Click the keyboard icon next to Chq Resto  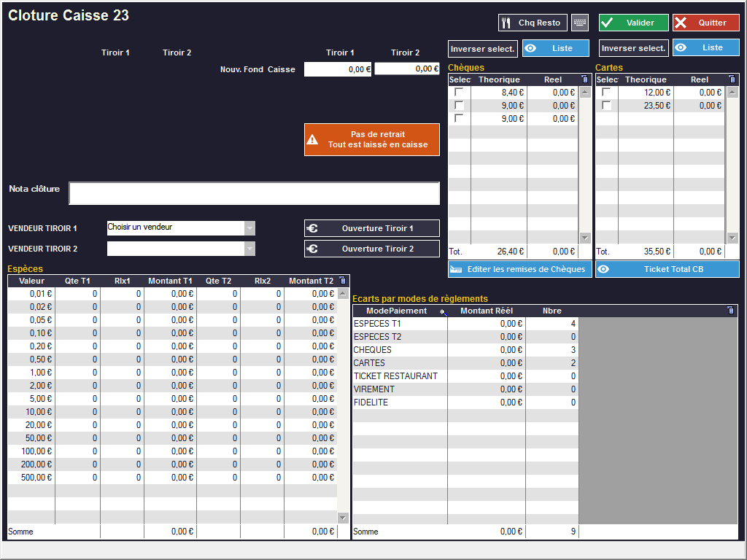[x=580, y=23]
